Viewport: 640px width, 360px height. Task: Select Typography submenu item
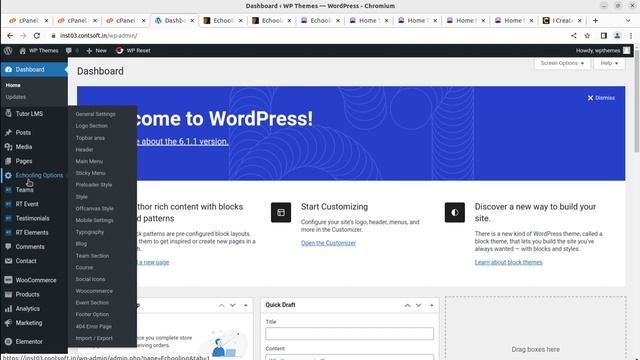(x=90, y=232)
